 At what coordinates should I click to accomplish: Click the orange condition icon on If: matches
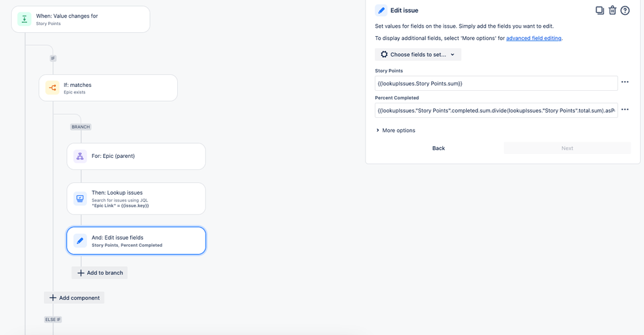52,88
